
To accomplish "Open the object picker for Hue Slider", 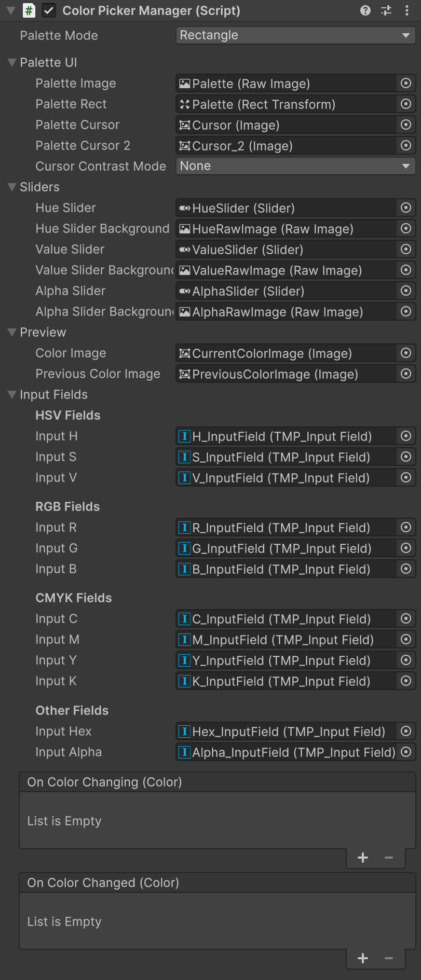I will [x=406, y=208].
